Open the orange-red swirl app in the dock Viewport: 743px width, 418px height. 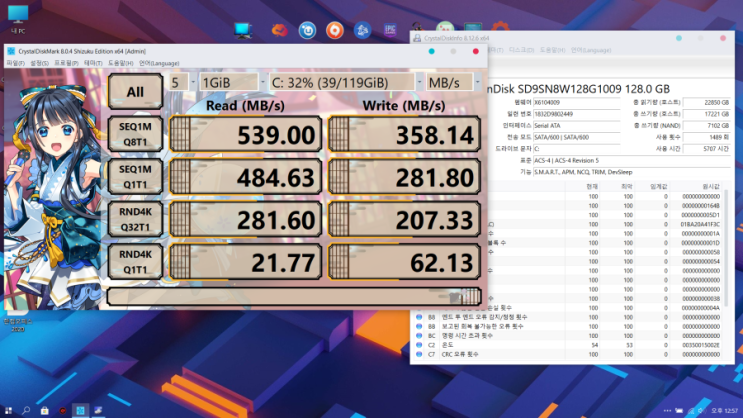[x=279, y=30]
